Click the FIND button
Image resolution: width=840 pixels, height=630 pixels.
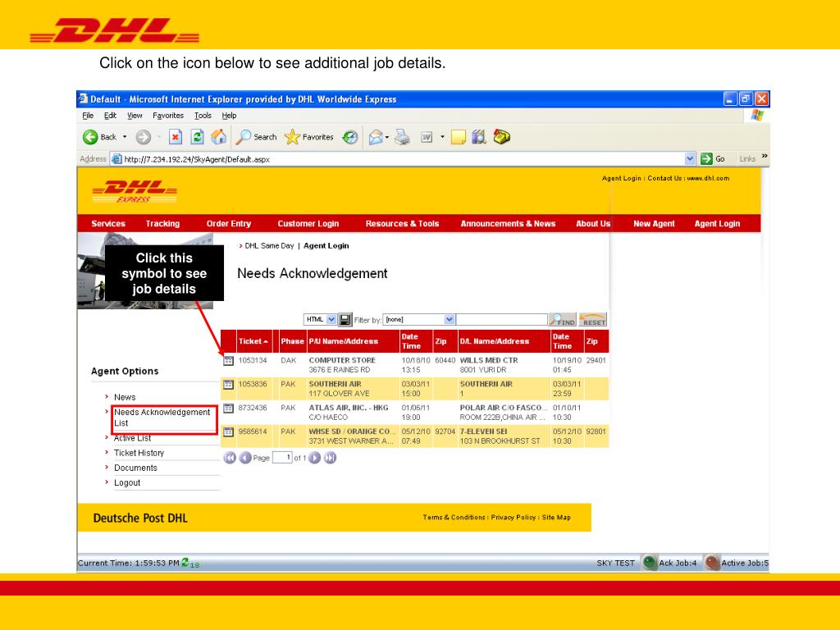pos(563,320)
